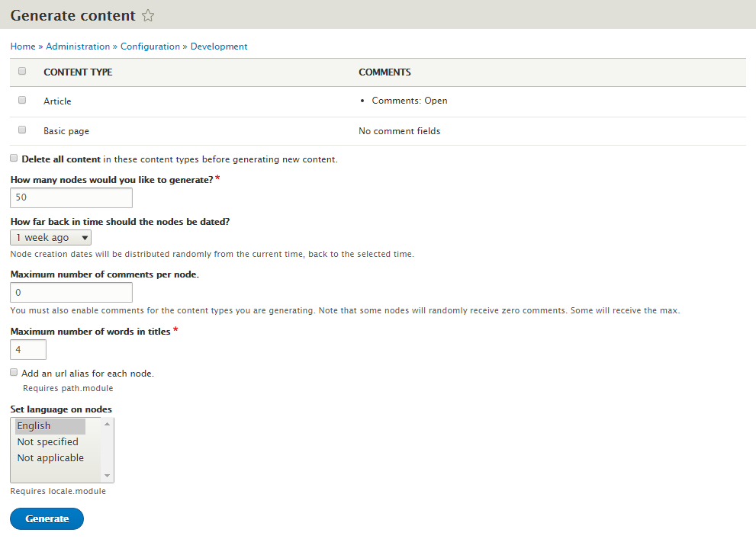The width and height of the screenshot is (756, 539).
Task: Click the Generate button
Action: 47,518
